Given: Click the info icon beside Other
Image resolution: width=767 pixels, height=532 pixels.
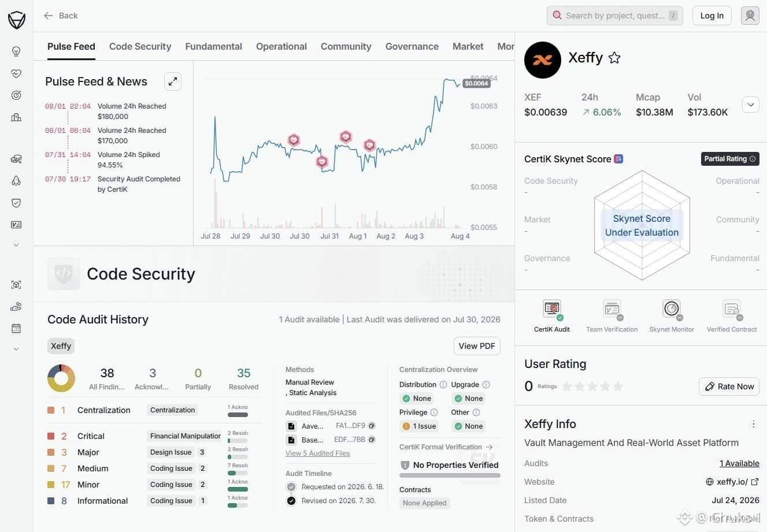Looking at the screenshot, I should point(476,412).
